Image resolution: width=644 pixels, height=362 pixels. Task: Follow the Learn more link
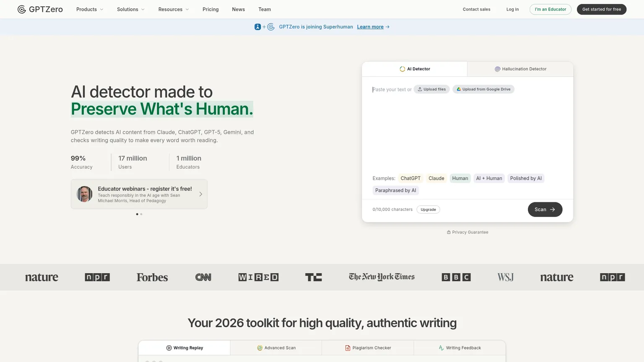(370, 27)
